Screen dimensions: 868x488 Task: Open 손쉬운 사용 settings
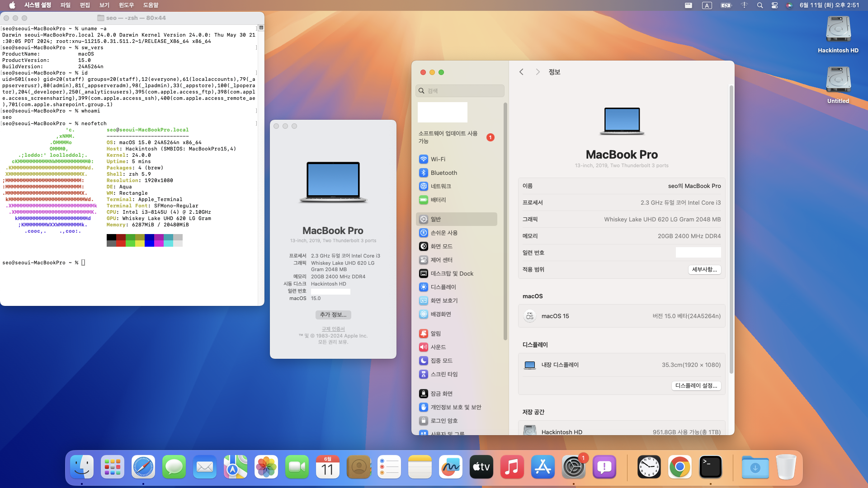457,233
